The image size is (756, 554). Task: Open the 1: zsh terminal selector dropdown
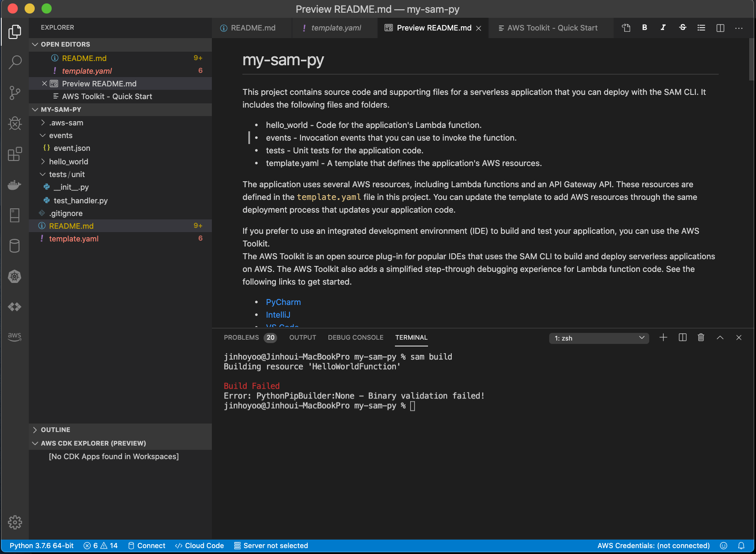tap(599, 338)
